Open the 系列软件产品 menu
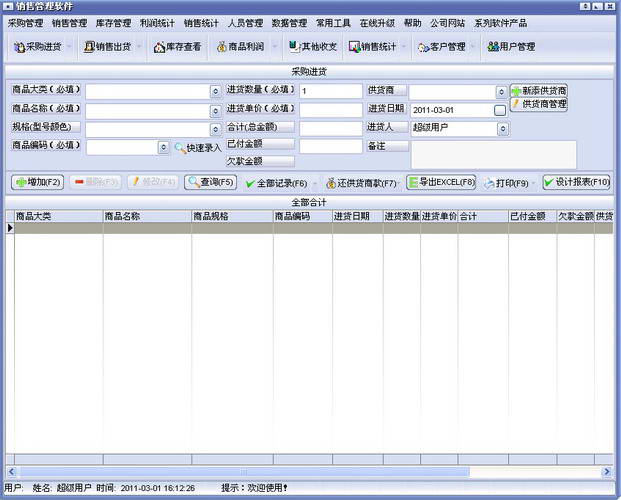 click(501, 23)
